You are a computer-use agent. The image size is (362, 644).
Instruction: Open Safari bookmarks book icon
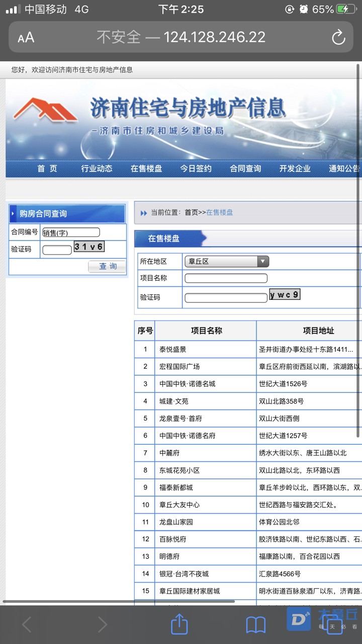(255, 625)
